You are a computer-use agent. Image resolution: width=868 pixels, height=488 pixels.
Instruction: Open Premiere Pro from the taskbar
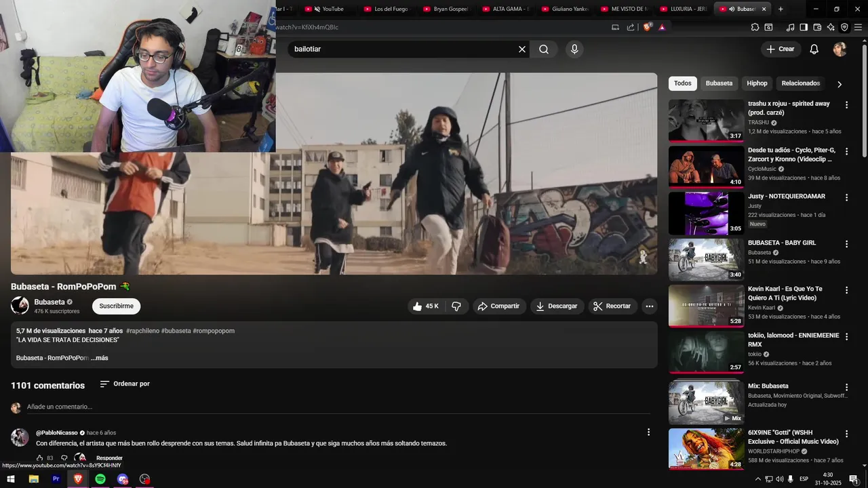pos(56,479)
